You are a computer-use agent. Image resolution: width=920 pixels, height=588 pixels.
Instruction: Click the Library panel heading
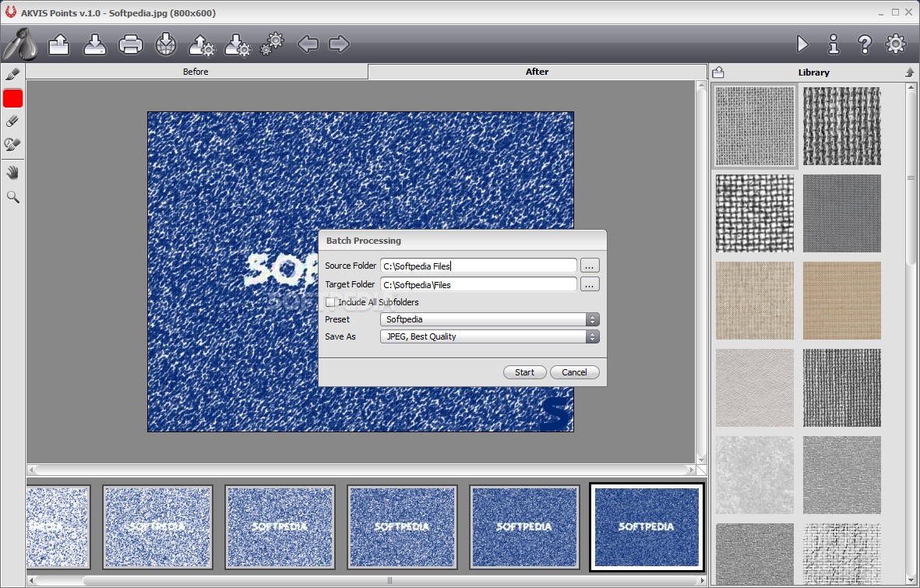tap(813, 72)
